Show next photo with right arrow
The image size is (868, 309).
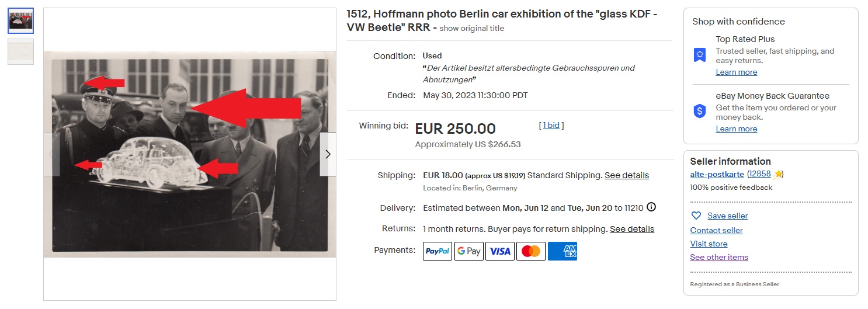(328, 154)
